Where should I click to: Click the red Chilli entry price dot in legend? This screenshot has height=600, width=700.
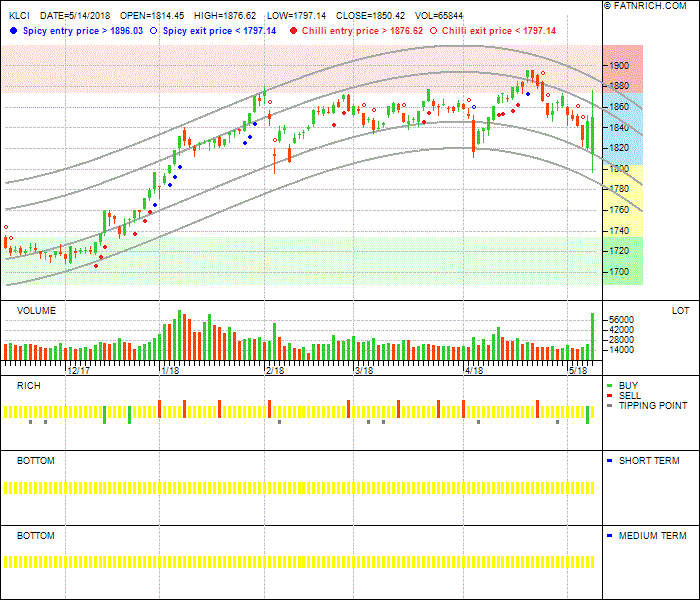tap(291, 31)
